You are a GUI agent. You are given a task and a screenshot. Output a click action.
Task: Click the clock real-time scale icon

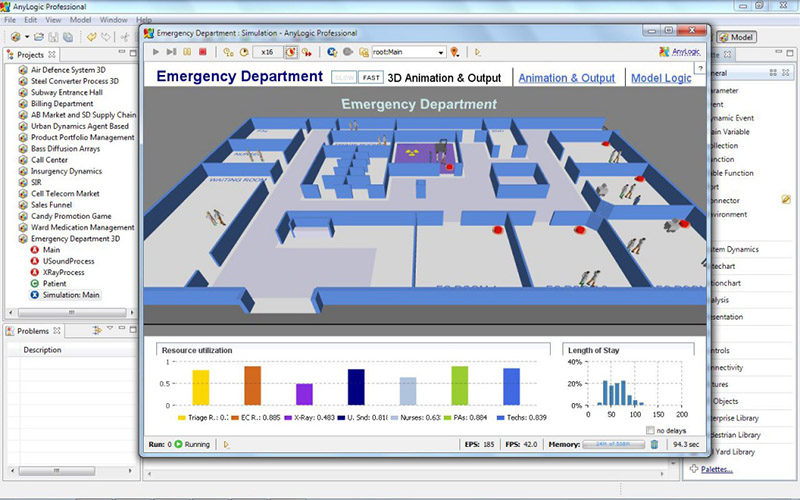[244, 52]
